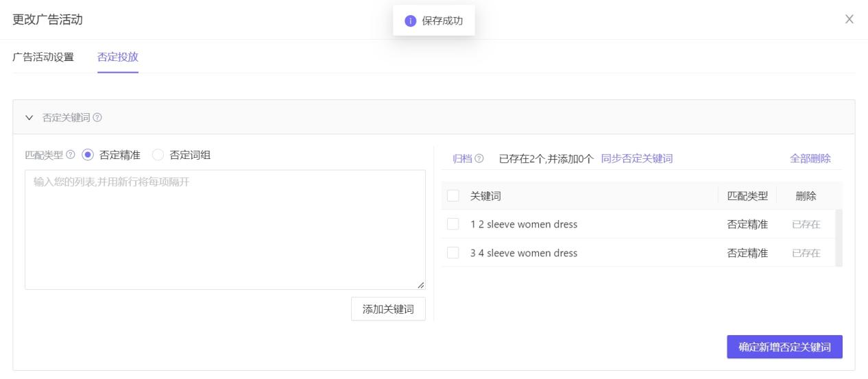
Task: Click the 添加关键词 button
Action: coord(388,309)
